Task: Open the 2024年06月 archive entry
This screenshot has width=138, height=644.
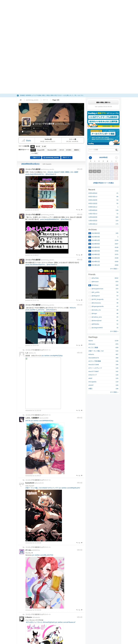Action: pyautogui.click(x=95, y=244)
